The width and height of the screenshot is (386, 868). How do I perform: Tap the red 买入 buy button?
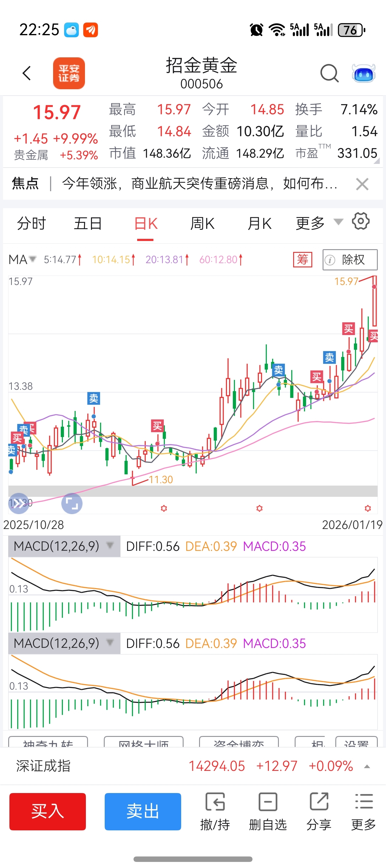[48, 811]
